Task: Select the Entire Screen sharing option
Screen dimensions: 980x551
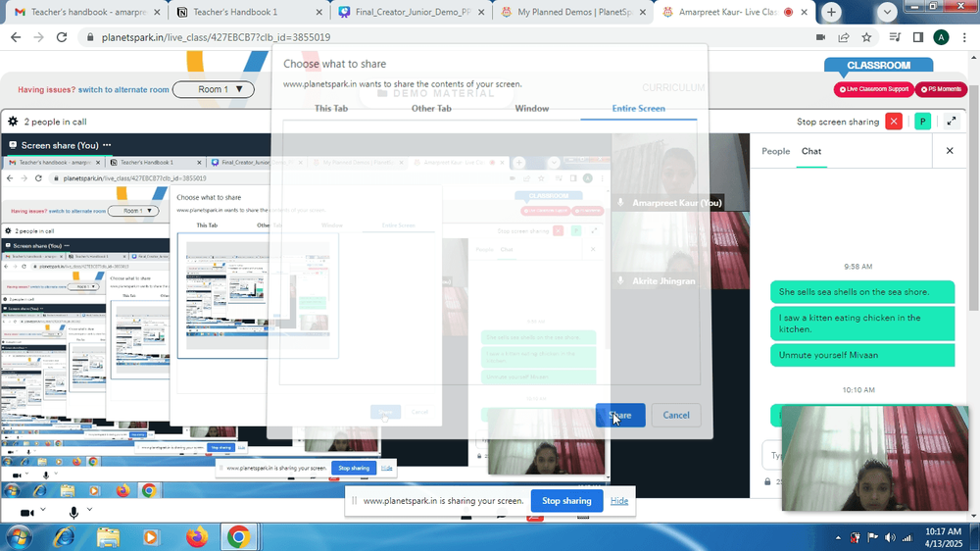Action: tap(638, 108)
